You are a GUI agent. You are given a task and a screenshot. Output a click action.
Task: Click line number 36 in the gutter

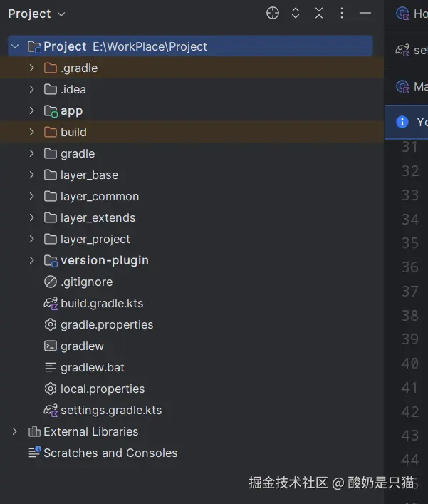click(409, 267)
